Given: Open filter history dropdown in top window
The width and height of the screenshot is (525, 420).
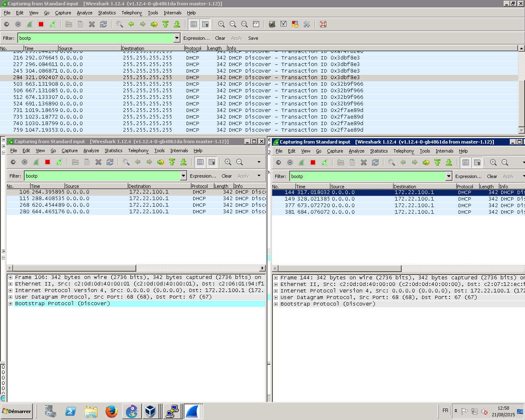Looking at the screenshot, I should click(177, 38).
